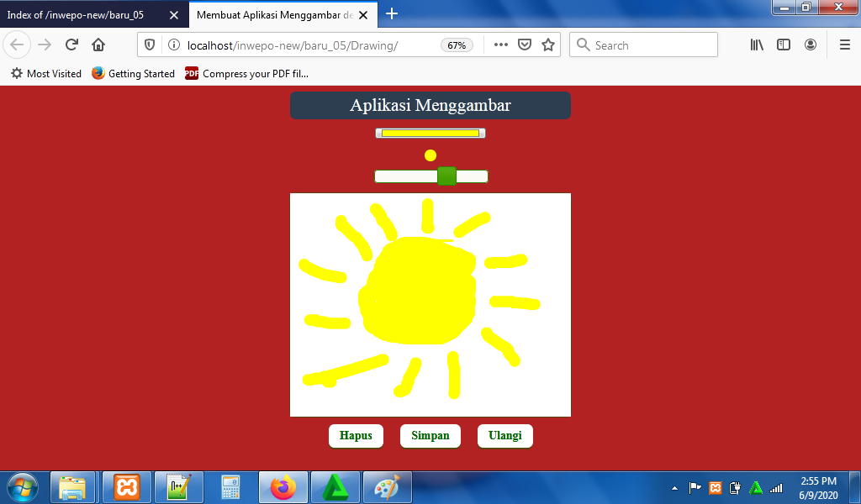Click network signal tray icon
Image resolution: width=861 pixels, height=504 pixels.
pyautogui.click(x=776, y=487)
